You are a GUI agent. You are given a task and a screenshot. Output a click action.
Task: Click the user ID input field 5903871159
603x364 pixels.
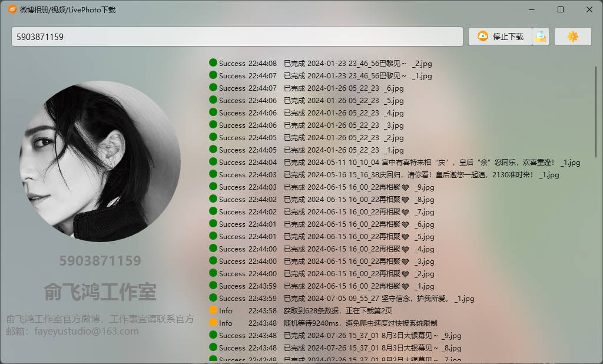coord(237,37)
